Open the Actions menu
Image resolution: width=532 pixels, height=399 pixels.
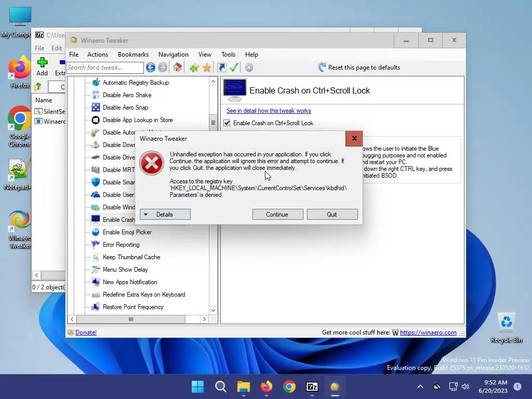point(97,55)
